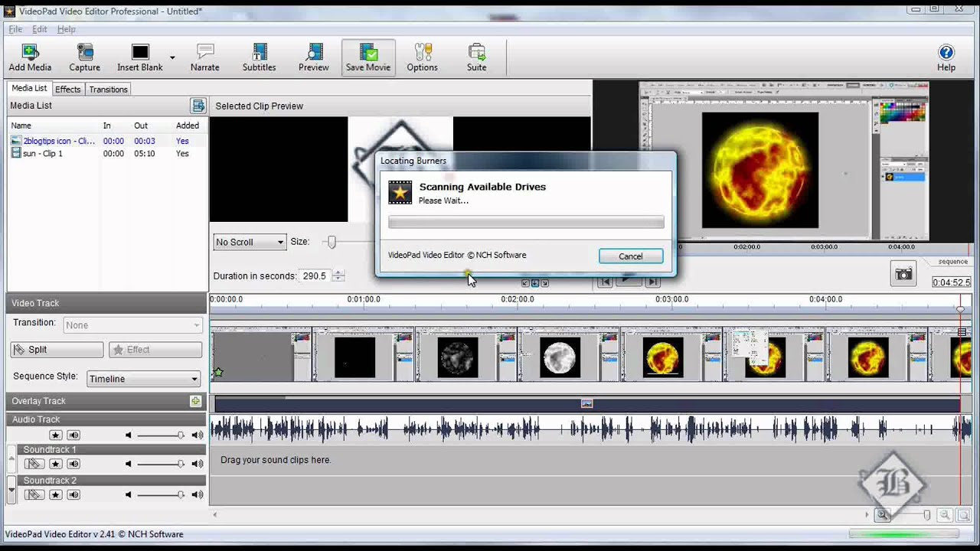Click the Effect button

tap(155, 350)
